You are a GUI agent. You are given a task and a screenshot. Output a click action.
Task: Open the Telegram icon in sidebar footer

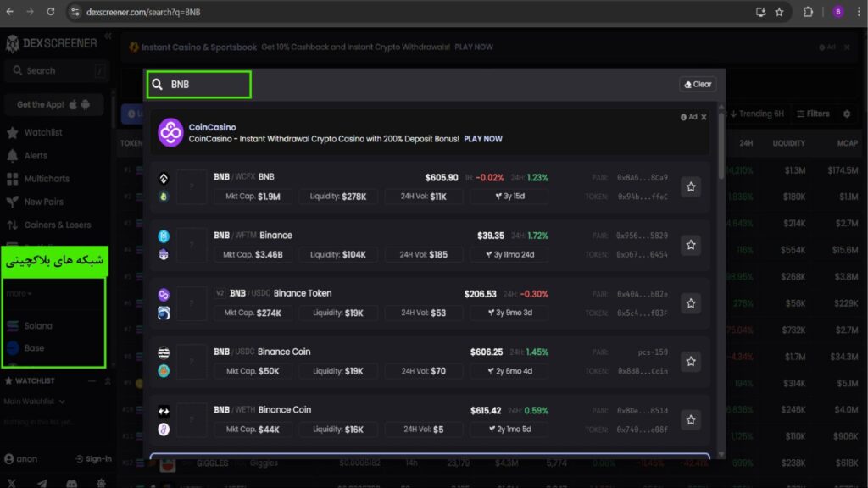tap(42, 483)
